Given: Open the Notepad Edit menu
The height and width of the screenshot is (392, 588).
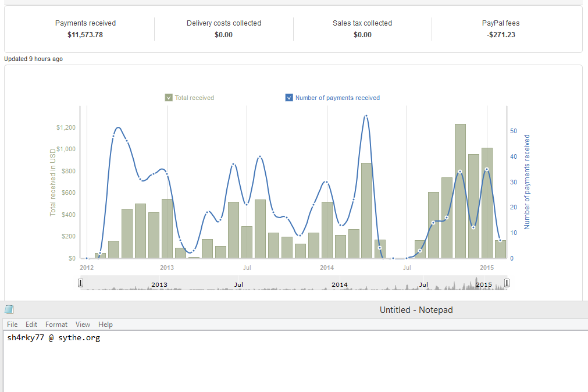Looking at the screenshot, I should point(31,325).
